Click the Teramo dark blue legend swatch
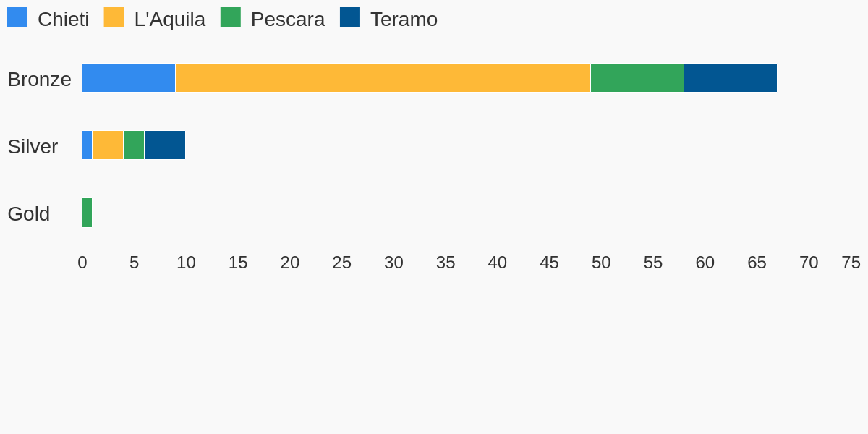The width and height of the screenshot is (868, 434). coord(350,17)
